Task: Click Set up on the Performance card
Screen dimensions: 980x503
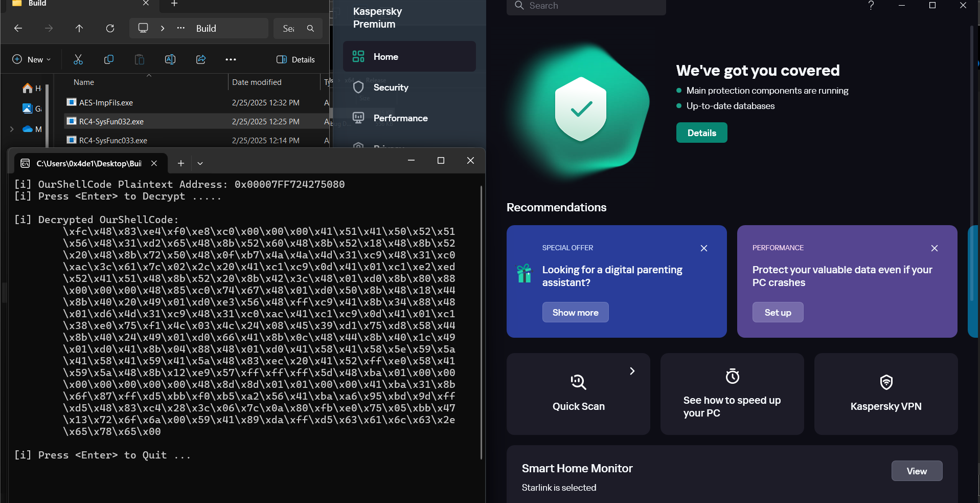Action: tap(778, 313)
